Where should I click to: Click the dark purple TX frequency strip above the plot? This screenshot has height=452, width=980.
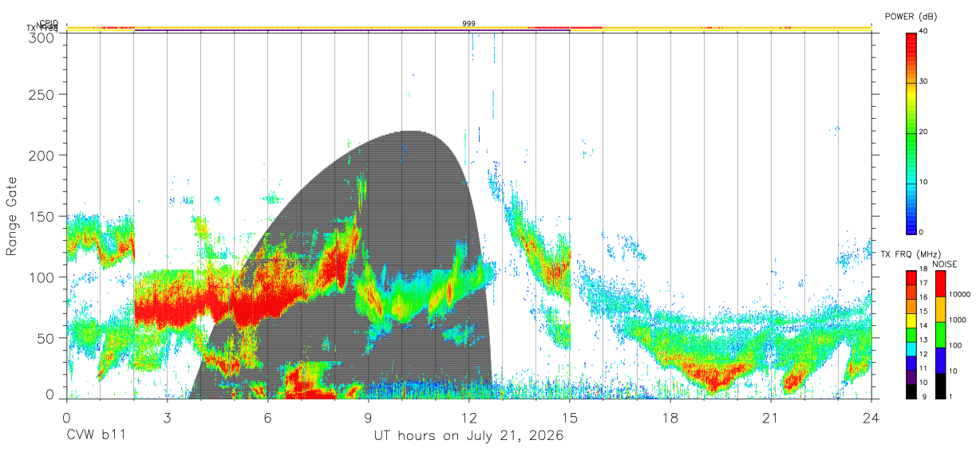tap(352, 31)
